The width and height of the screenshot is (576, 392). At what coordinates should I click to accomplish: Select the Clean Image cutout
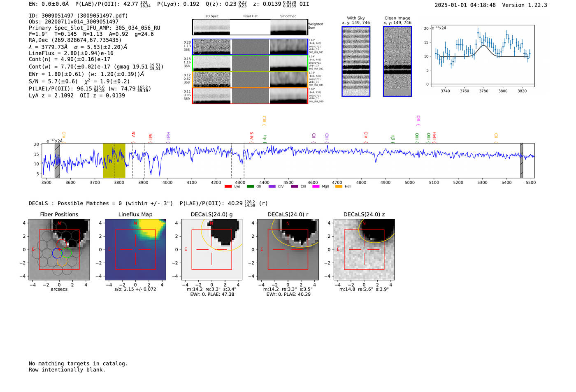tap(397, 61)
